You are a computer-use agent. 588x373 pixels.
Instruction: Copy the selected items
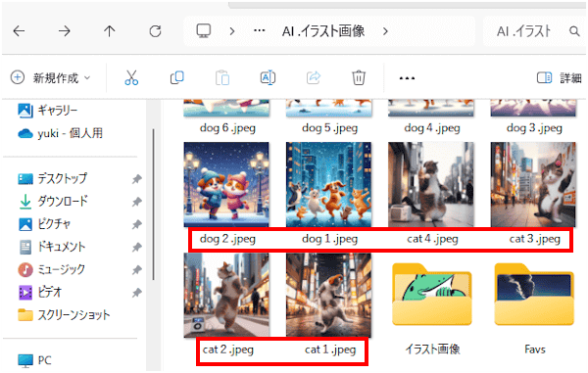[x=177, y=77]
